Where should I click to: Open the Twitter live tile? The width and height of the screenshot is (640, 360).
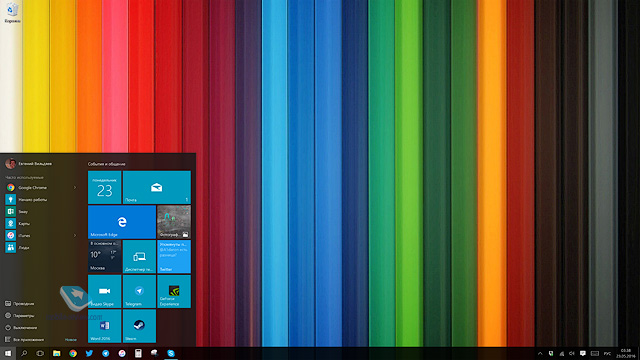coord(174,257)
